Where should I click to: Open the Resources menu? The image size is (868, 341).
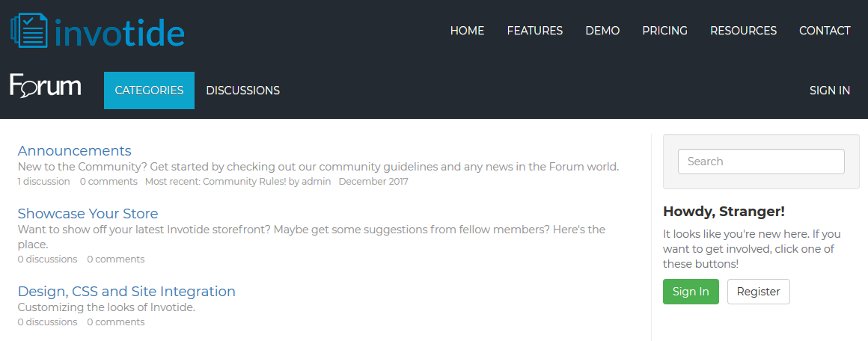pos(743,31)
